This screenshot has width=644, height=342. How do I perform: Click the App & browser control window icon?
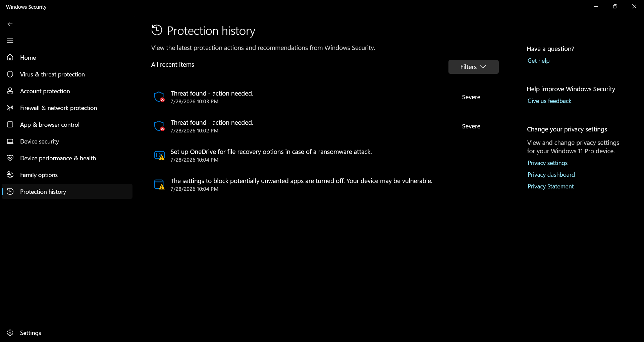(10, 124)
